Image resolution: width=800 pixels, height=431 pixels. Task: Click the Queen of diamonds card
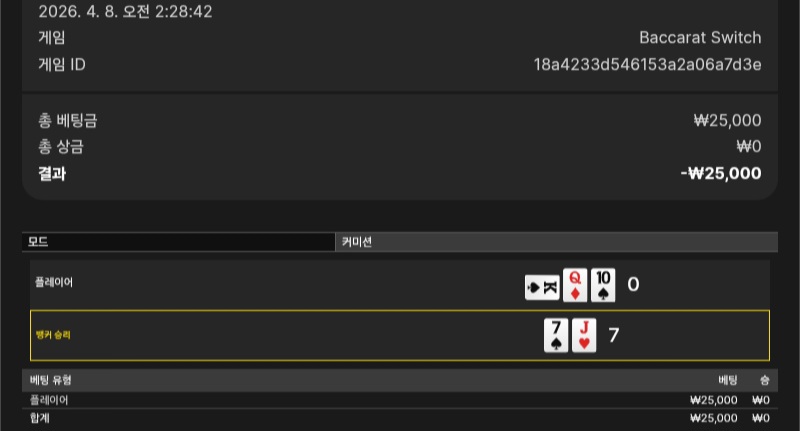(575, 285)
